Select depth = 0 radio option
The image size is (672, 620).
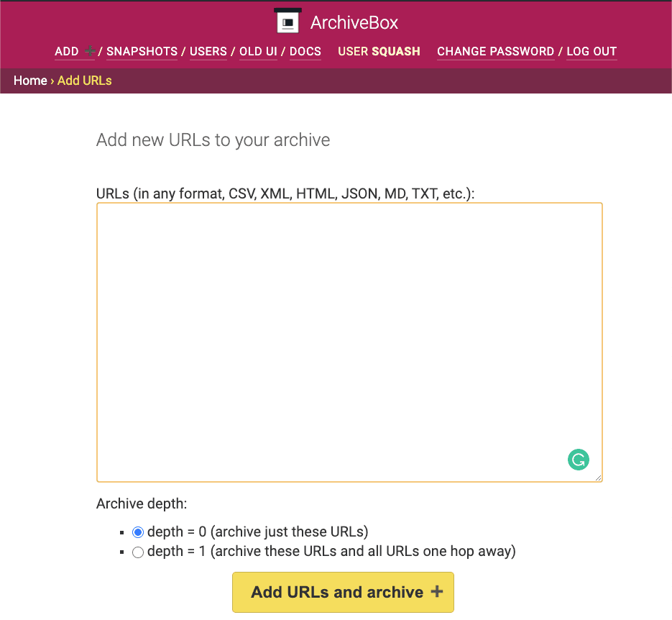point(138,532)
